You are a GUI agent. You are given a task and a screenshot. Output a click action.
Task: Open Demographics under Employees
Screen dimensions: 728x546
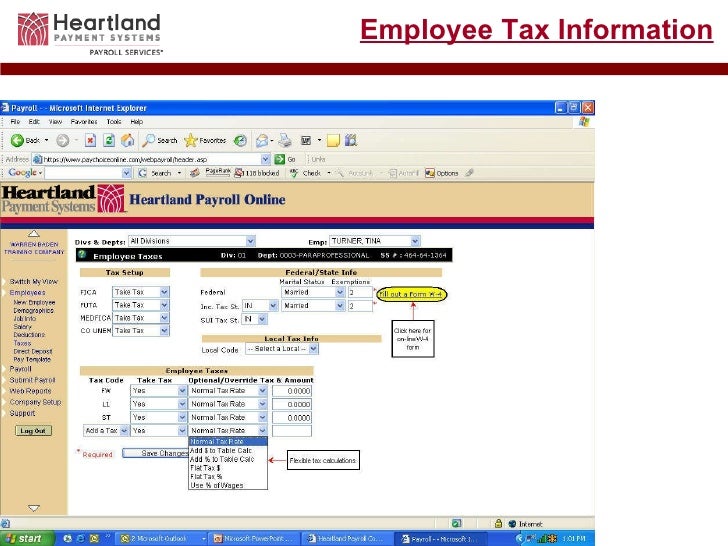[x=33, y=311]
